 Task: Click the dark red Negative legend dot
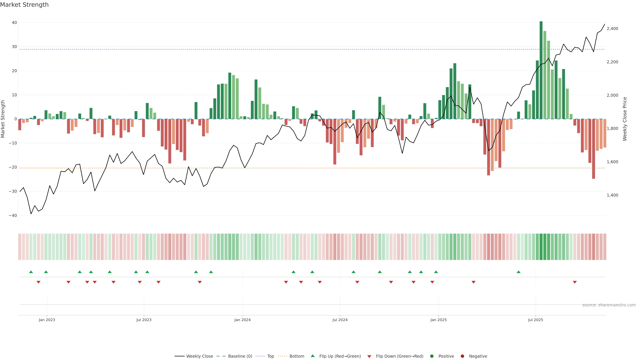coord(462,356)
